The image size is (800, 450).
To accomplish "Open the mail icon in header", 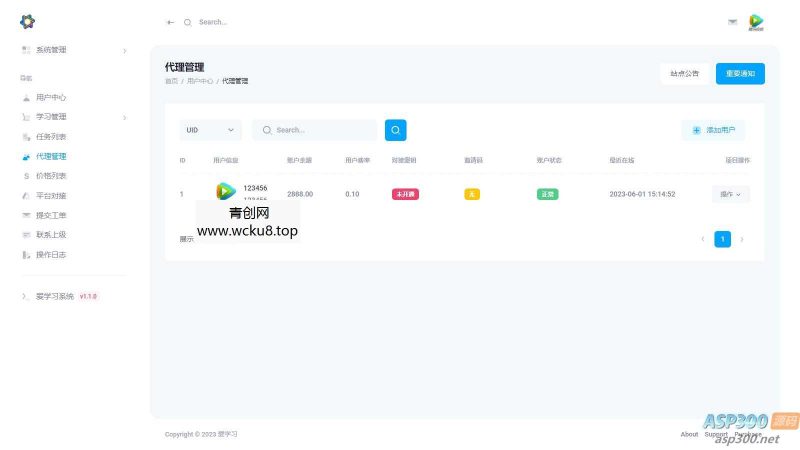I will pyautogui.click(x=732, y=22).
